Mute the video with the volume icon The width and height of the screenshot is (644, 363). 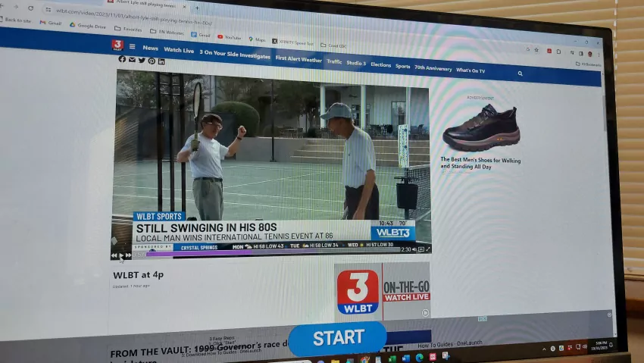pos(414,249)
